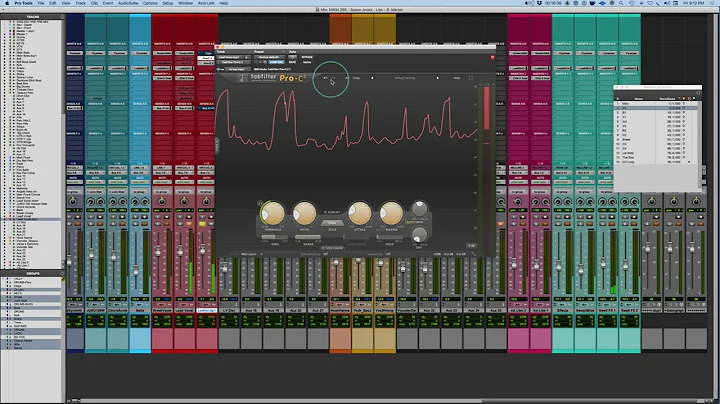The image size is (720, 404).
Task: Enable audition triggering next to Threshold knob
Action: click(x=260, y=203)
